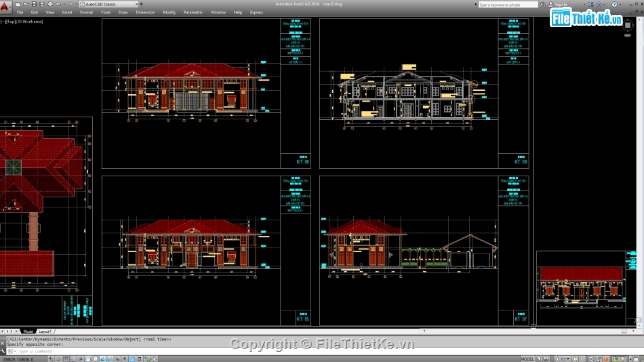Click the Help question mark icon
Image resolution: width=644 pixels, height=362 pixels.
614,5
